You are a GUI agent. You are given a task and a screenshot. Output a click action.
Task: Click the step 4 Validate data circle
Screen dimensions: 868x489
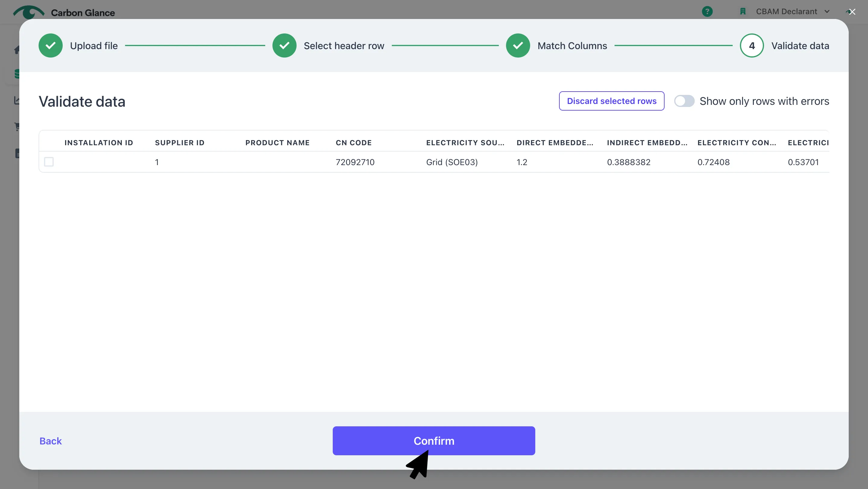[752, 45]
